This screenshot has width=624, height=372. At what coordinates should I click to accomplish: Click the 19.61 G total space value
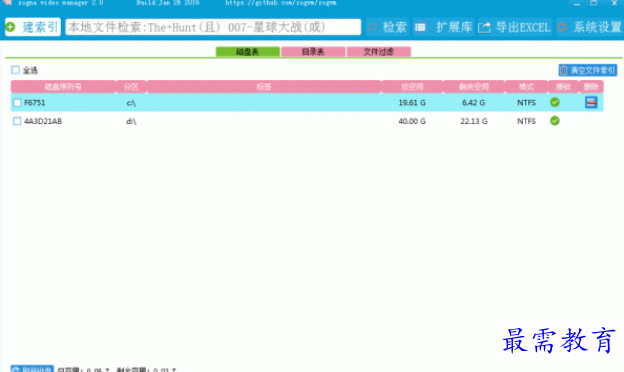[412, 103]
